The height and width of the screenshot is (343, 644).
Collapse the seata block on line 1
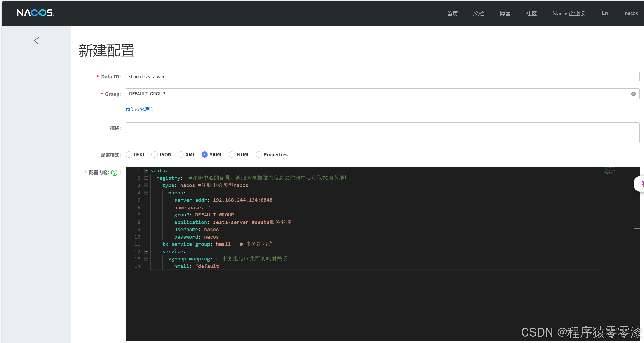pyautogui.click(x=146, y=170)
